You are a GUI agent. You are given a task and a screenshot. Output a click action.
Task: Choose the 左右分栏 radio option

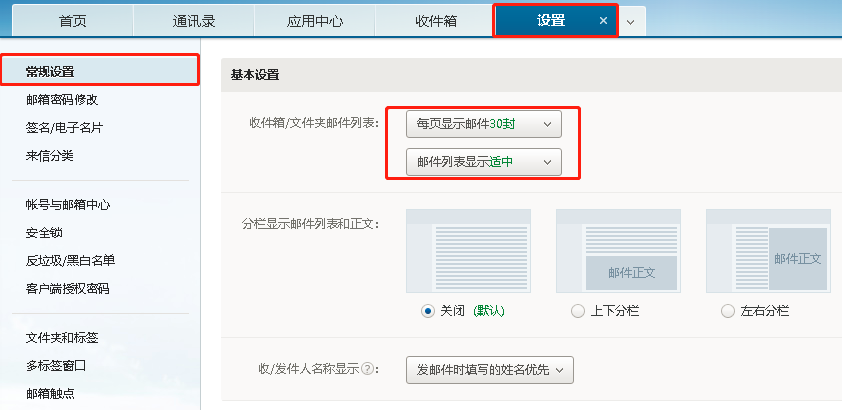pyautogui.click(x=727, y=311)
